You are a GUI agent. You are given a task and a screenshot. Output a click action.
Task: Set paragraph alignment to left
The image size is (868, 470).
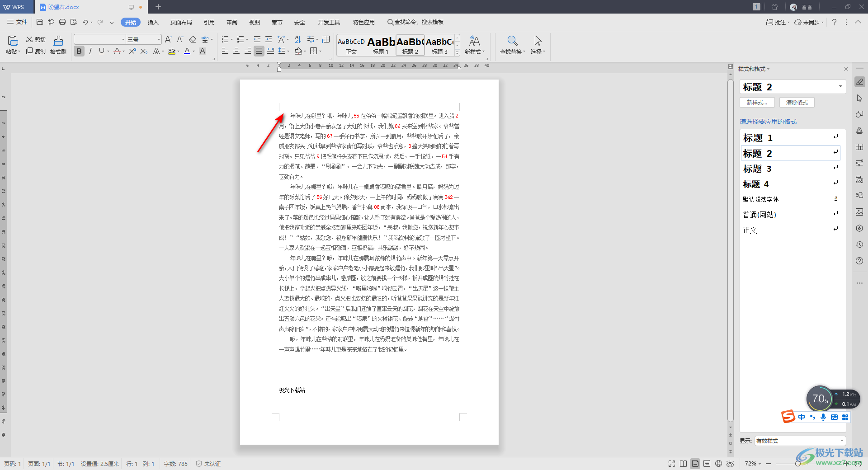[x=225, y=51]
